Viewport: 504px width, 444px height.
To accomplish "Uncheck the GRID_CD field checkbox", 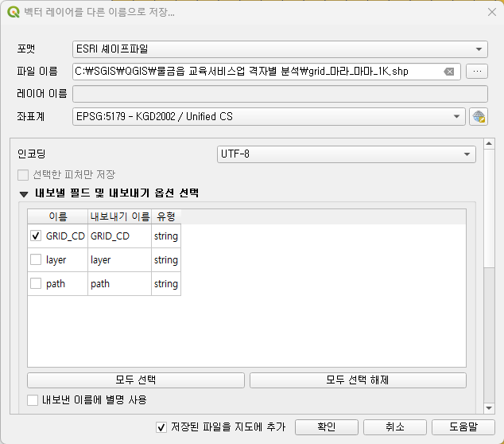I will (36, 236).
